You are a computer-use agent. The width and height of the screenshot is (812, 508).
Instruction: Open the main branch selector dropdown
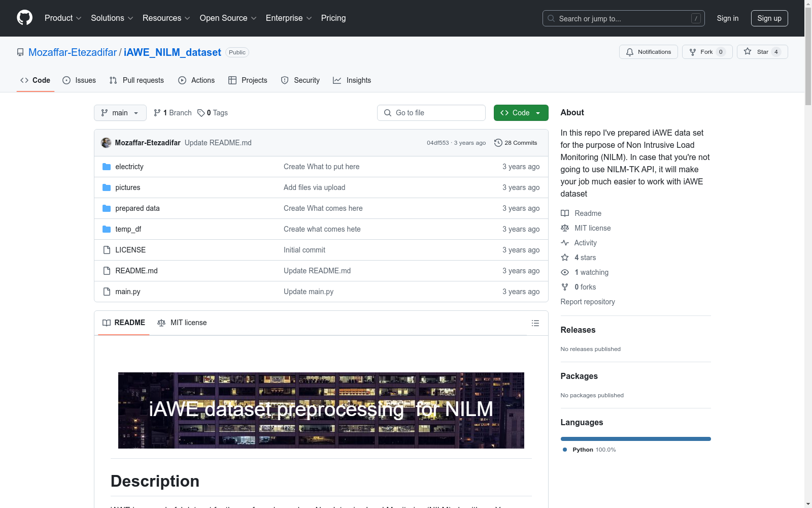(120, 113)
